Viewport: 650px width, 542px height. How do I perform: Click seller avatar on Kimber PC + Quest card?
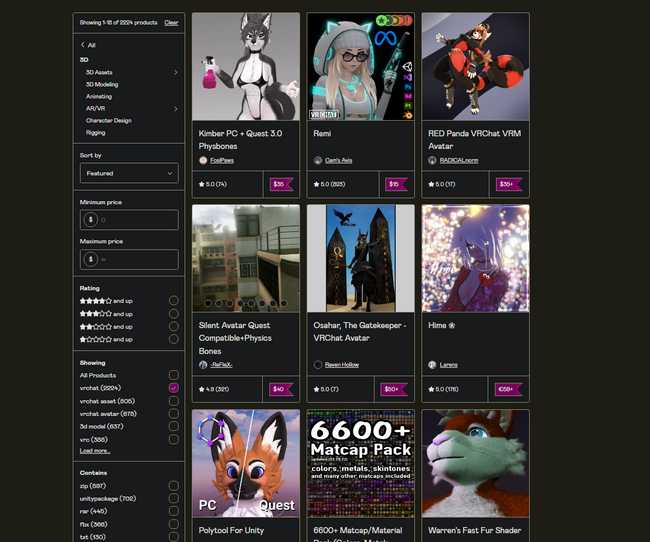click(x=203, y=160)
